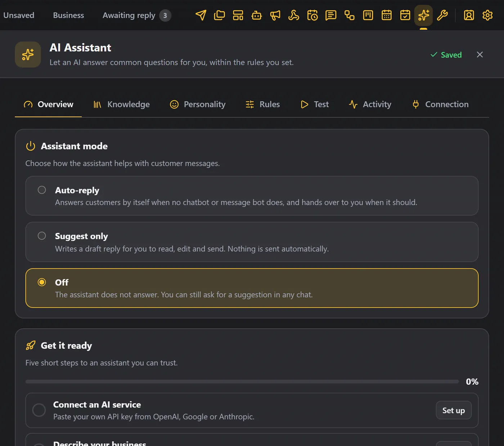504x446 pixels.
Task: Click 'Answers customers by itself' description text
Action: (236, 202)
